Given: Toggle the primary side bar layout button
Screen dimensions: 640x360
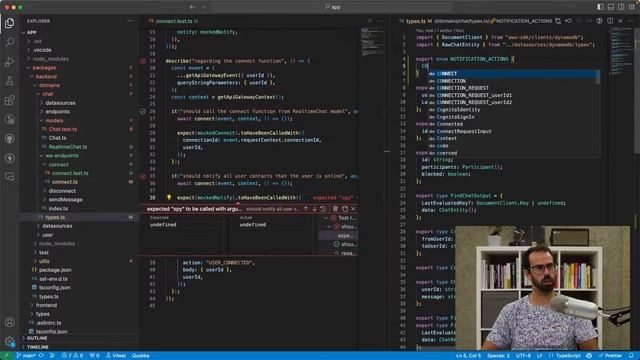Looking at the screenshot, I should 600,7.
